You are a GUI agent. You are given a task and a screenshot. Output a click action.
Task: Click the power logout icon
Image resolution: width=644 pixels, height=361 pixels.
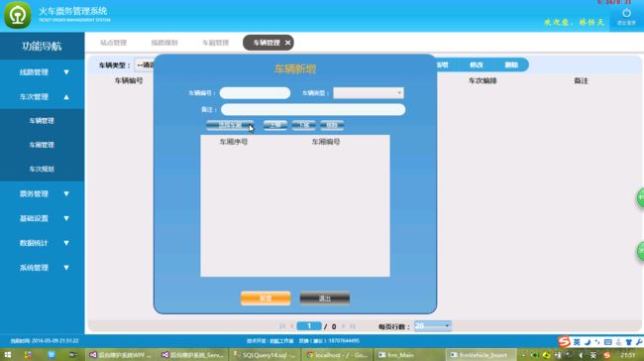626,13
